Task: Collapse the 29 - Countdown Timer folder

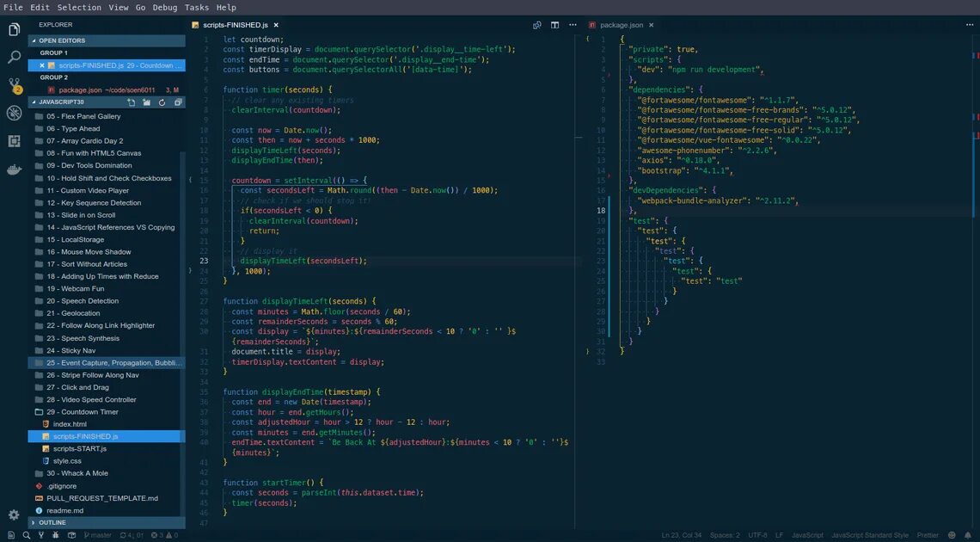Action: (107, 412)
